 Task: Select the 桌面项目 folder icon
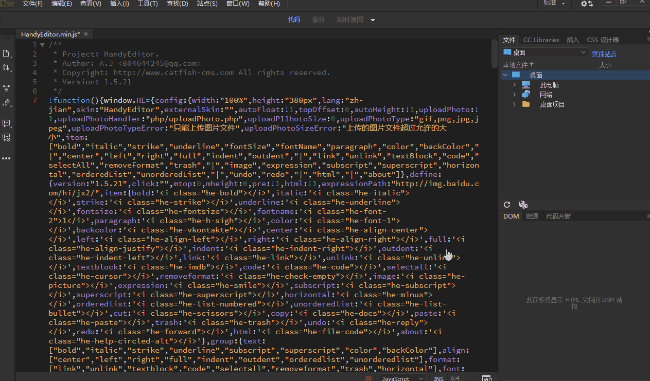pyautogui.click(x=526, y=104)
